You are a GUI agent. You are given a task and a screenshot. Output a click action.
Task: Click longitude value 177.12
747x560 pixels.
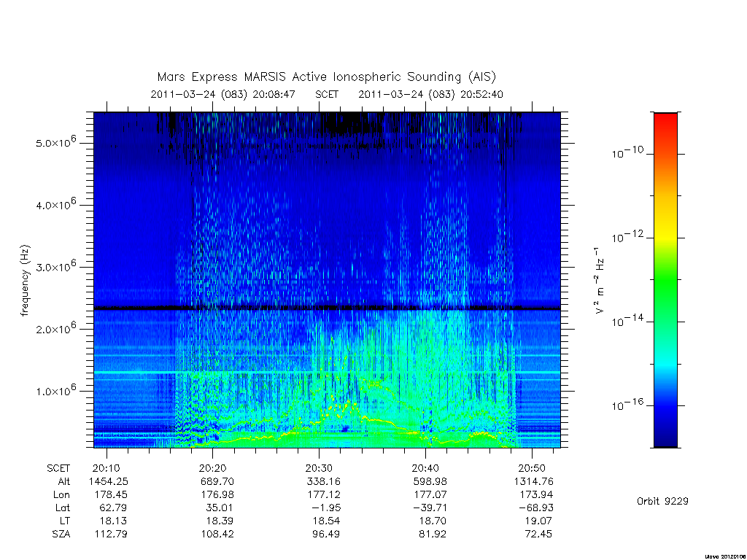click(x=324, y=495)
